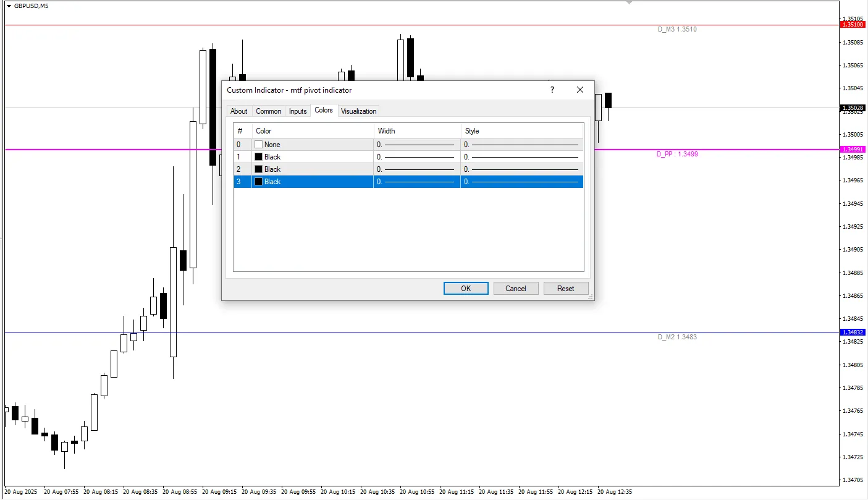
Task: Click the Cancel button
Action: [x=516, y=289]
